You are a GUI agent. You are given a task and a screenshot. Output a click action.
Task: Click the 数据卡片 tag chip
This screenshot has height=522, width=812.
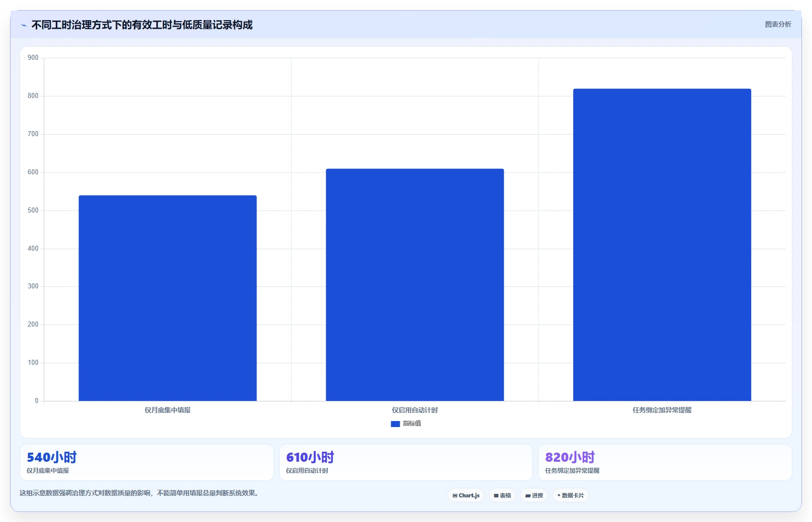pyautogui.click(x=571, y=495)
